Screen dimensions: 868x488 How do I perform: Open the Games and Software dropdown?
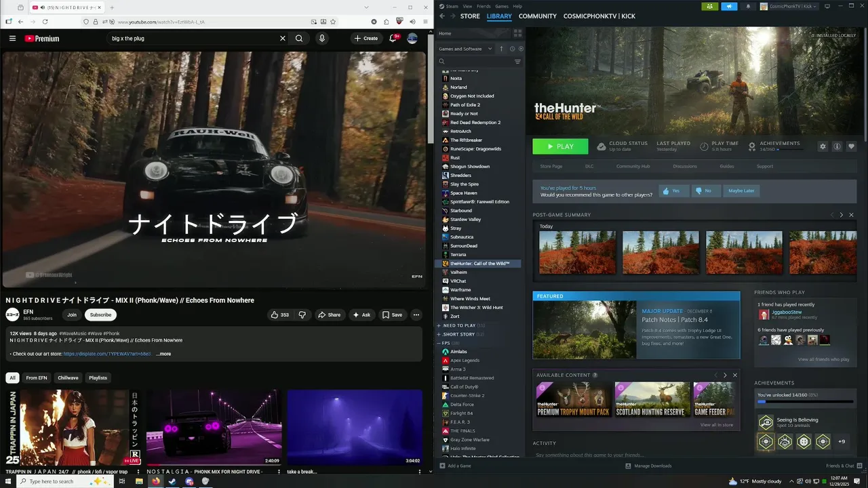click(465, 49)
